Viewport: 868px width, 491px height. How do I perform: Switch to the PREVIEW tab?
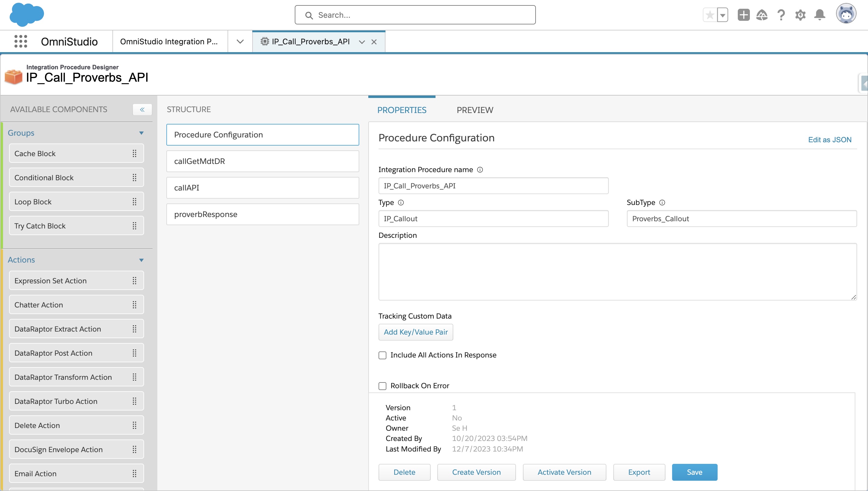click(475, 110)
